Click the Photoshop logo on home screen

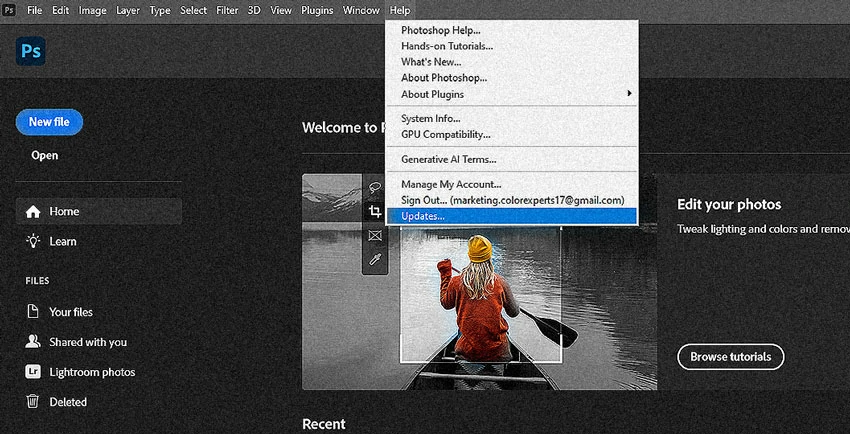coord(30,51)
